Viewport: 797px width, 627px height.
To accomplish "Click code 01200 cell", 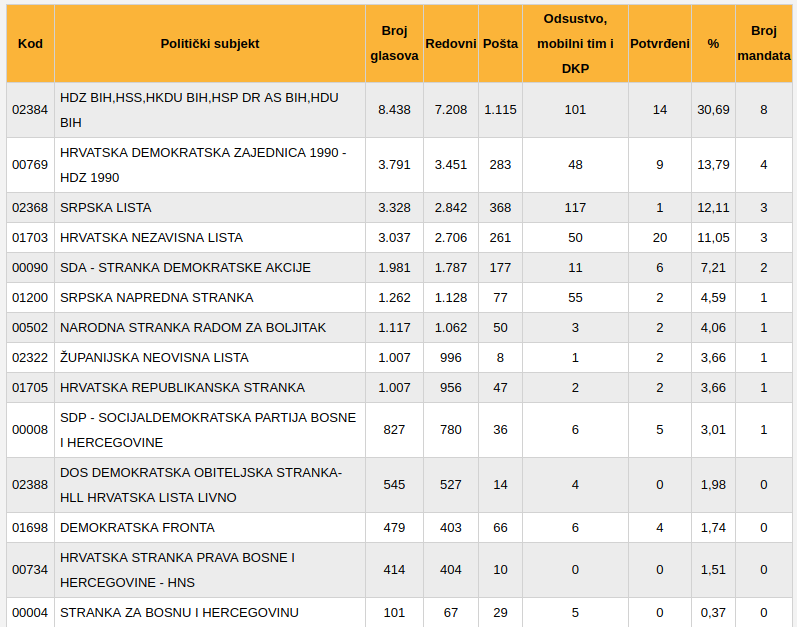I will (x=30, y=297).
